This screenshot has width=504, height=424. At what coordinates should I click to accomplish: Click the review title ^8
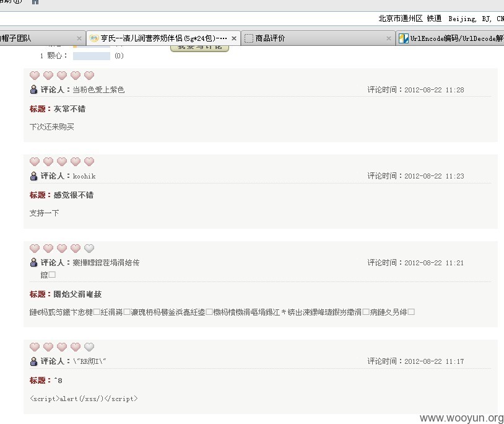click(58, 381)
